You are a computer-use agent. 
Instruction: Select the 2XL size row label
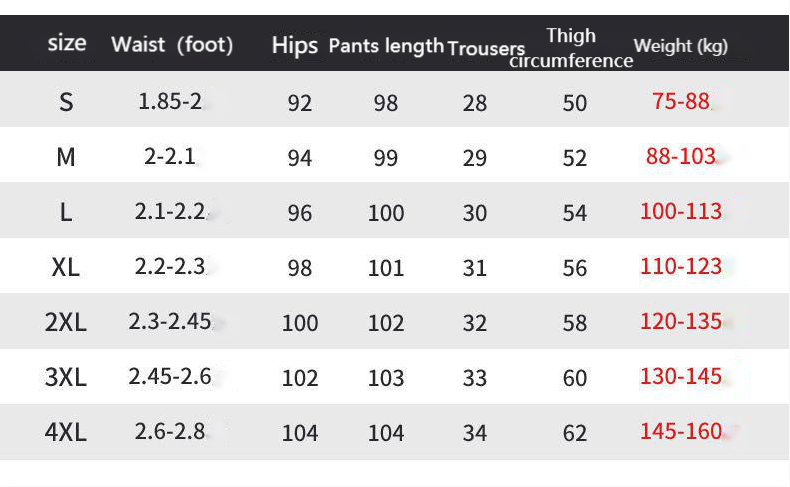[66, 322]
